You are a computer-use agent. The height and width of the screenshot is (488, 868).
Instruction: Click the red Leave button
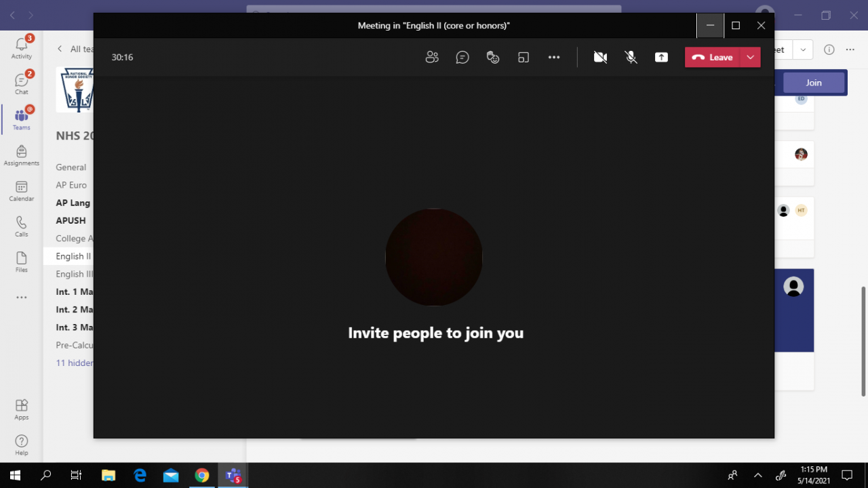[x=713, y=58]
